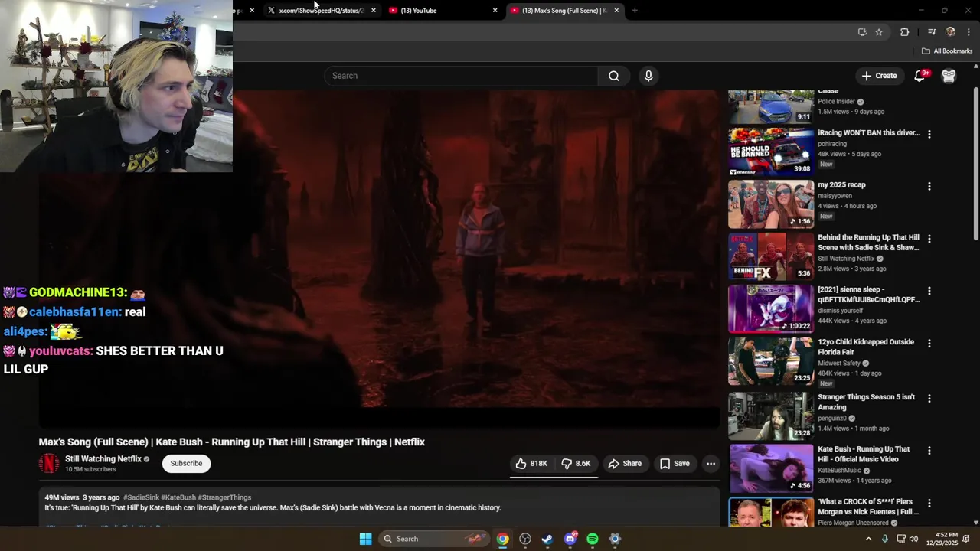The height and width of the screenshot is (551, 980).
Task: Open Still Watching Netflix channel name link
Action: [x=103, y=459]
